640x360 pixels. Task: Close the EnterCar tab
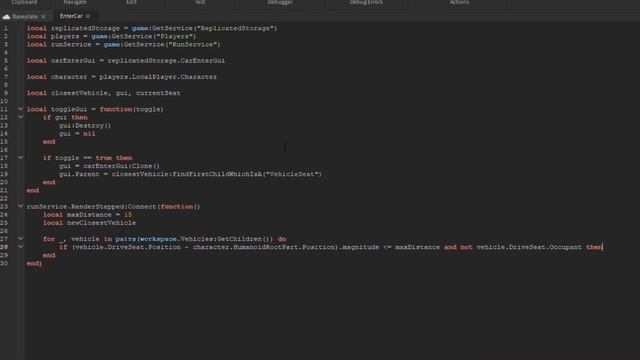(88, 16)
